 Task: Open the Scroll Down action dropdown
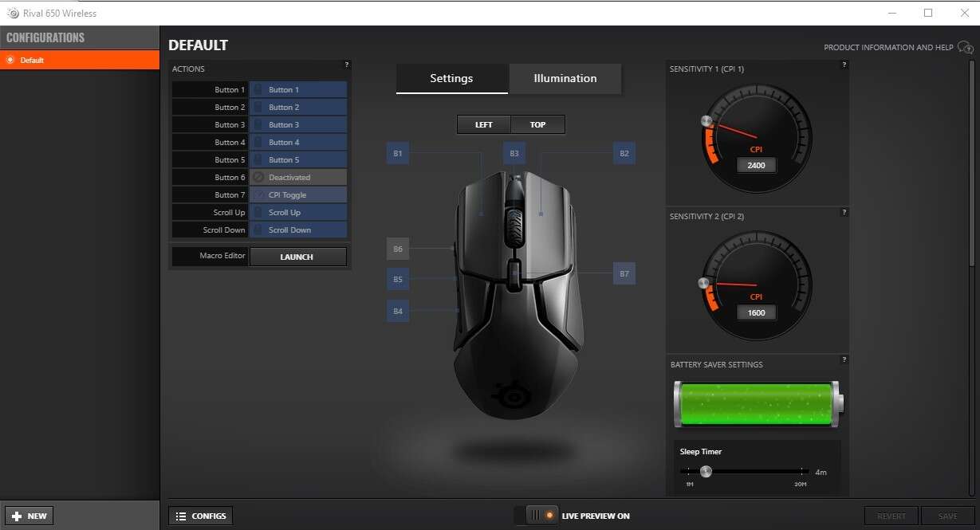point(298,230)
